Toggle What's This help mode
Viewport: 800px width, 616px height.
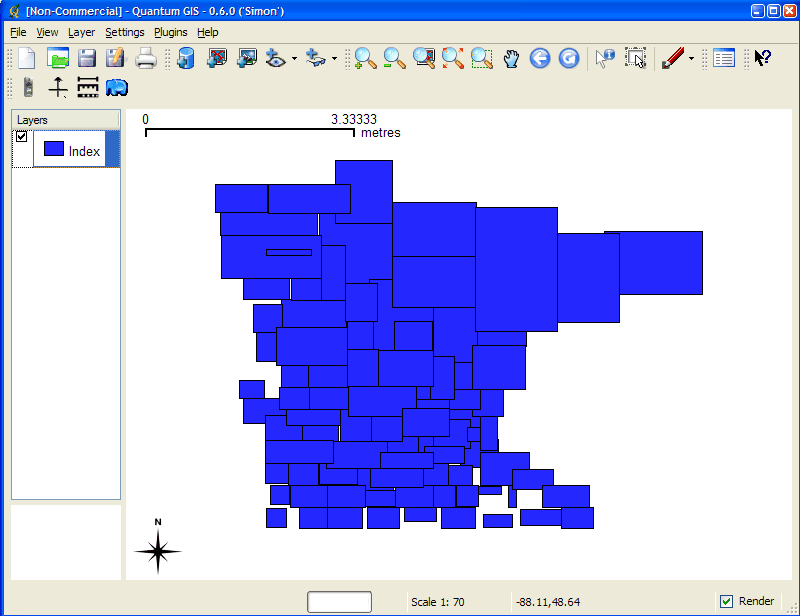pyautogui.click(x=761, y=58)
